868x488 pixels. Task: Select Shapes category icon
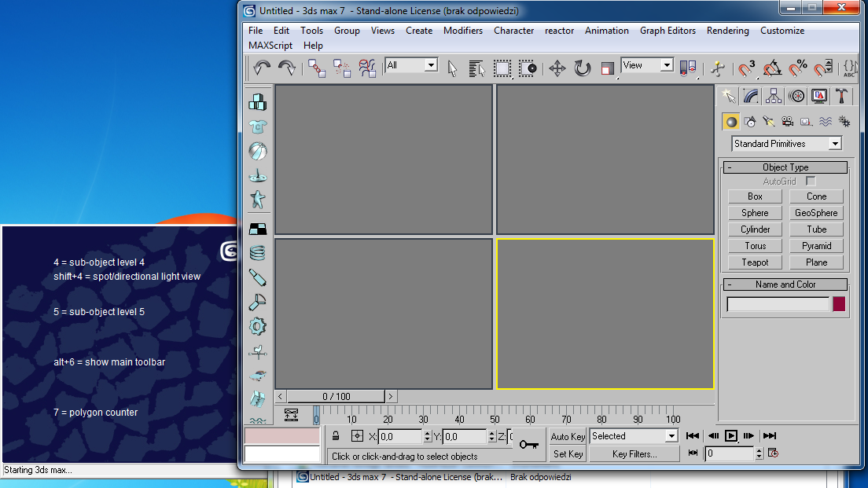coord(750,122)
